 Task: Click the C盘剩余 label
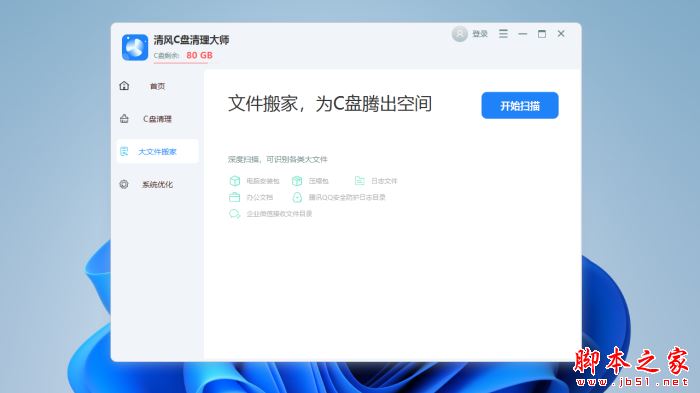(167, 56)
